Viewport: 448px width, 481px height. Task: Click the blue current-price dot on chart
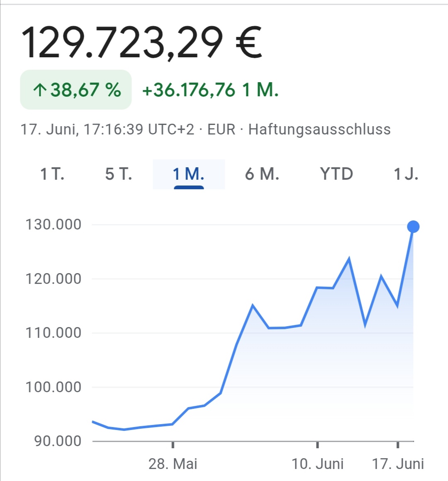click(x=413, y=227)
